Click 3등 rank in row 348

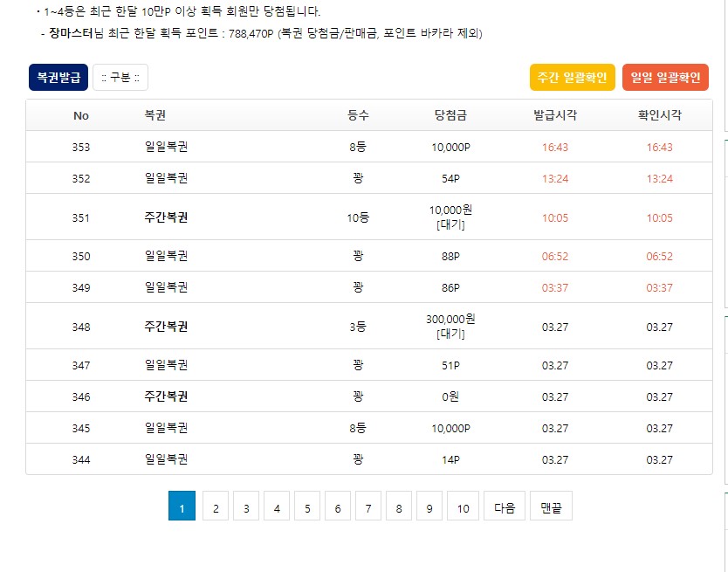358,327
